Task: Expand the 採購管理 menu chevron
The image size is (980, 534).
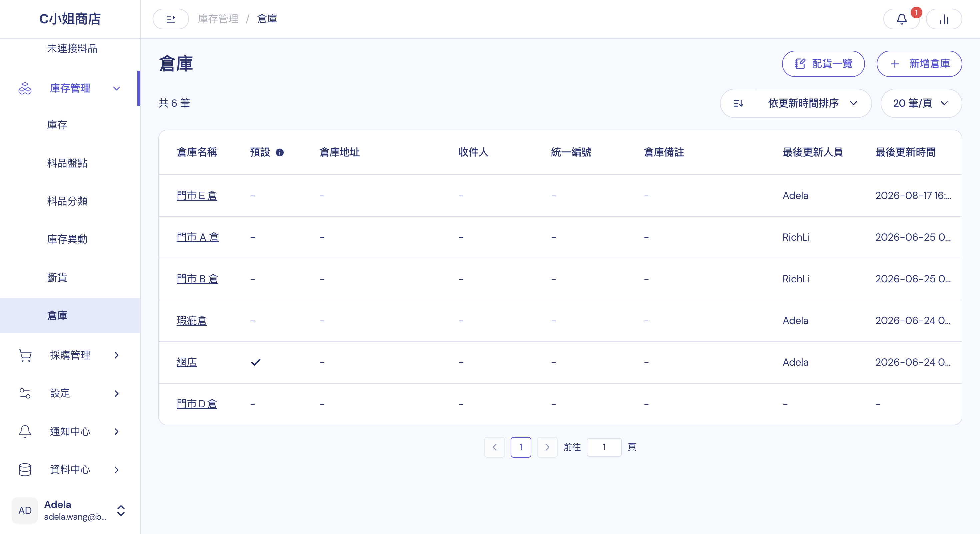Action: click(116, 355)
